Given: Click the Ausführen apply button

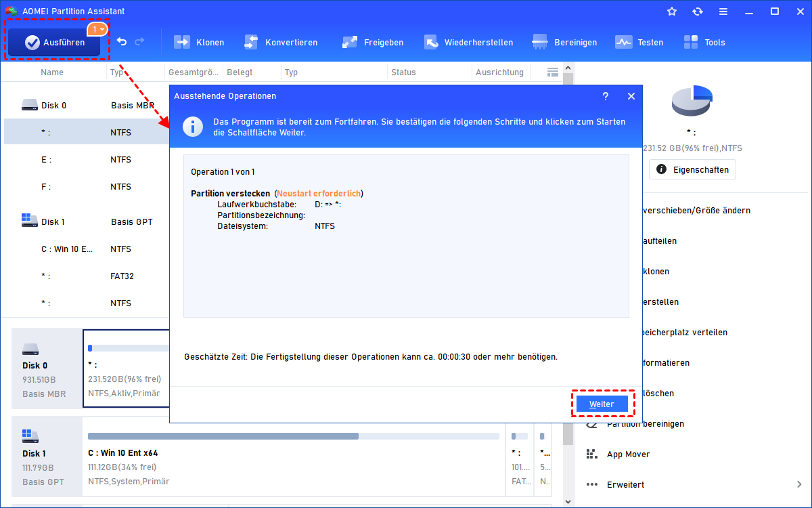Looking at the screenshot, I should click(x=54, y=42).
